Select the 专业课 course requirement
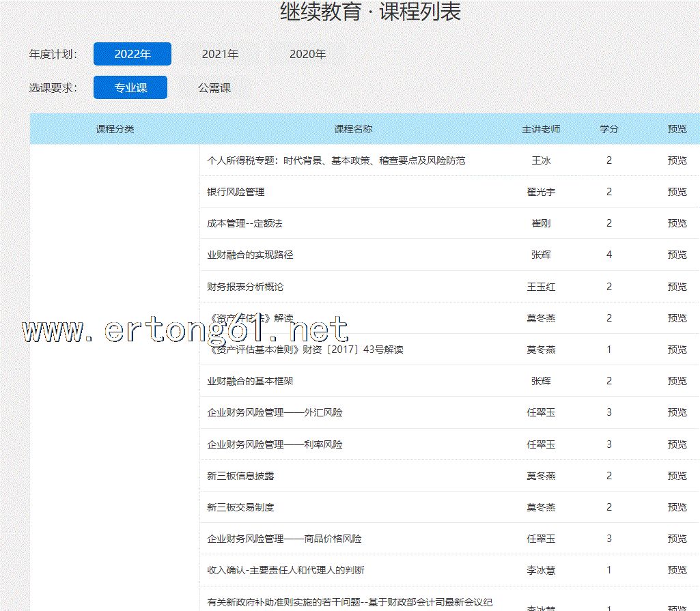The image size is (700, 611). click(130, 87)
